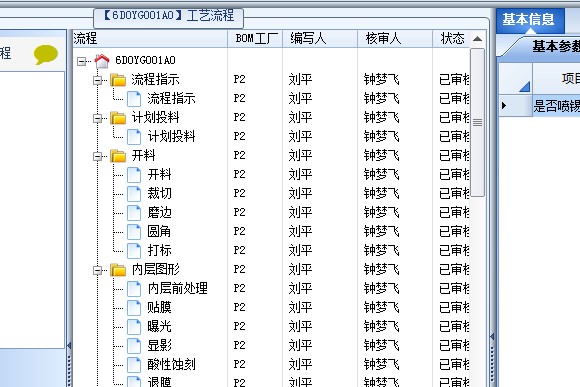Viewport: 580px width, 387px height.
Task: Select the 6D0YG001A0 root tree item
Action: [x=145, y=60]
